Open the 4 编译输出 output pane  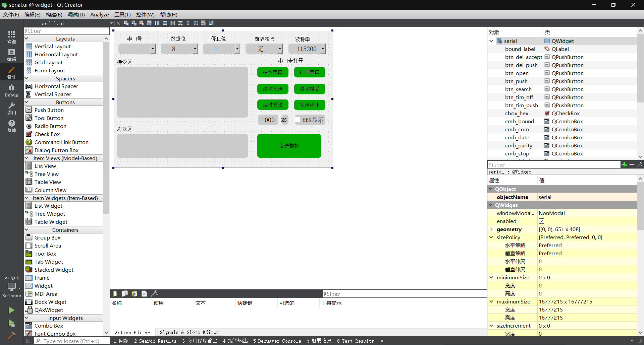tap(235, 341)
